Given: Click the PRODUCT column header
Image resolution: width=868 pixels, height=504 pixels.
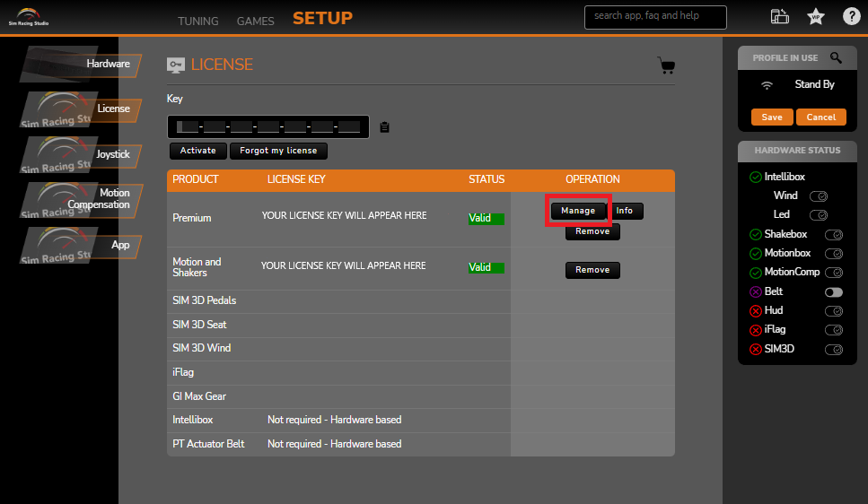Looking at the screenshot, I should [196, 179].
